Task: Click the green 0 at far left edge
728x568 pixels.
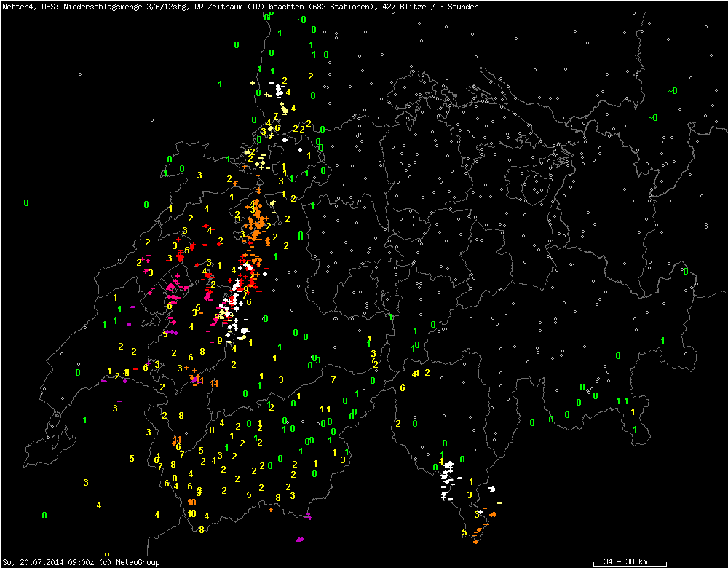Action: [x=26, y=203]
